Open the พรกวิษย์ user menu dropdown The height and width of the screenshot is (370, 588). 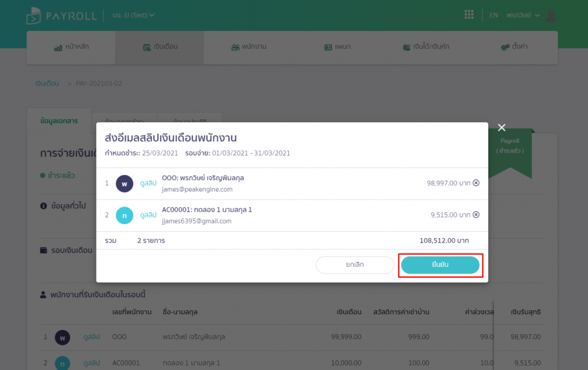pyautogui.click(x=523, y=15)
